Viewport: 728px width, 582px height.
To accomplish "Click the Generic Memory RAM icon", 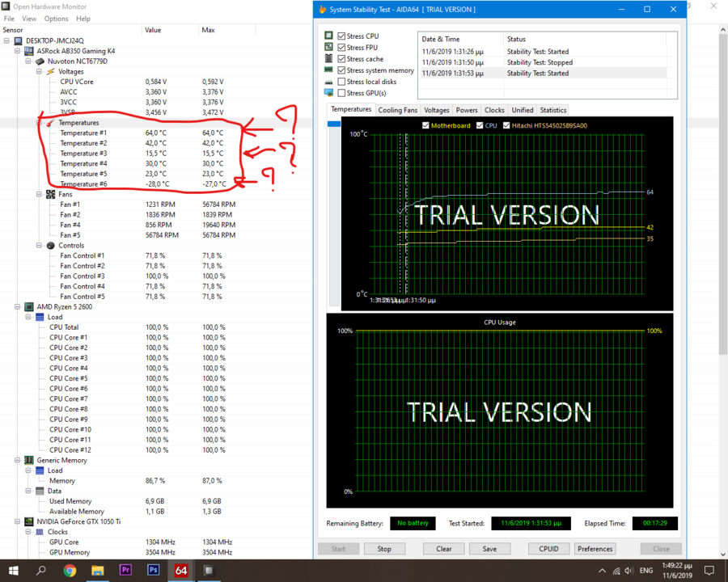I will pos(29,461).
